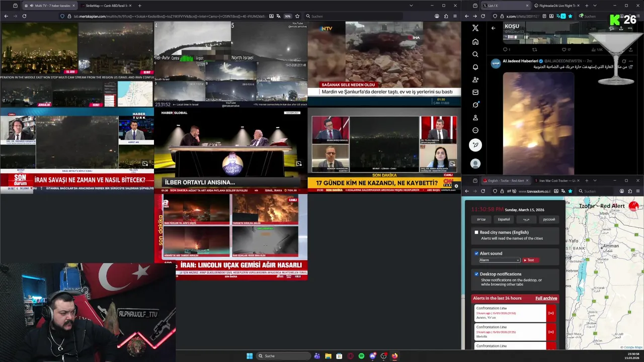The height and width of the screenshot is (362, 644).
Task: Click Suchen search field in Multi TV window
Action: (354, 16)
